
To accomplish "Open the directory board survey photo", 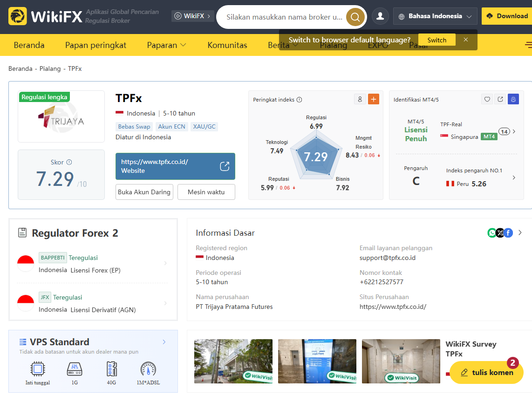I will (317, 361).
